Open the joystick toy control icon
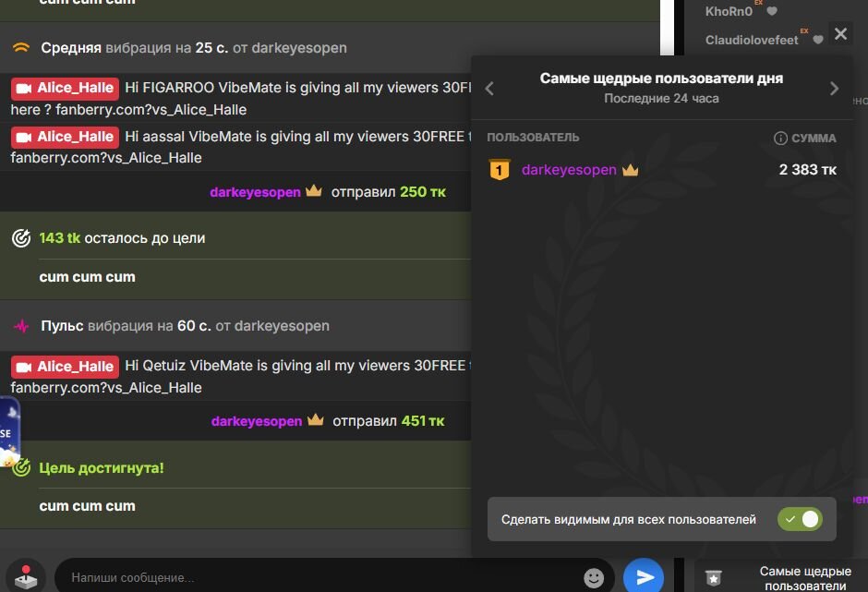 pos(27,577)
